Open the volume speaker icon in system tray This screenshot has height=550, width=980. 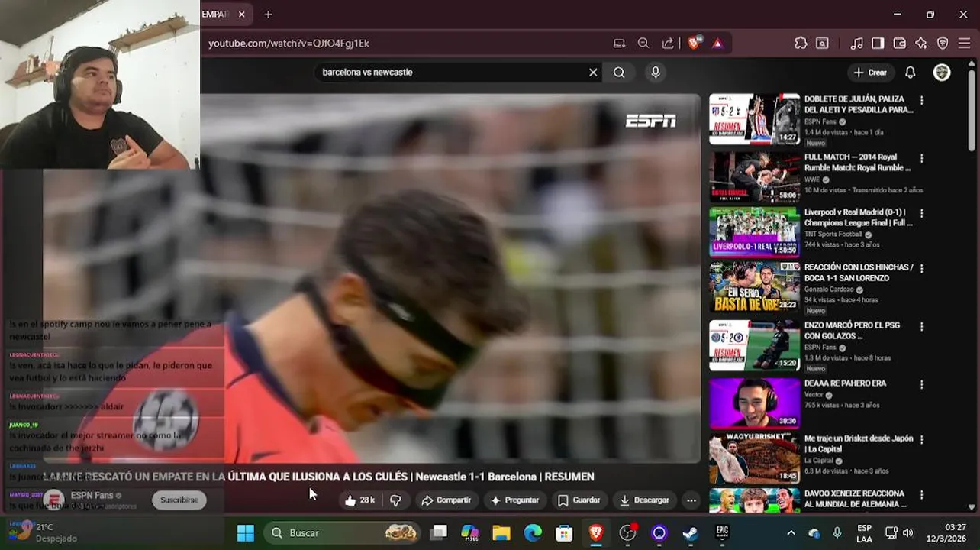tap(907, 532)
